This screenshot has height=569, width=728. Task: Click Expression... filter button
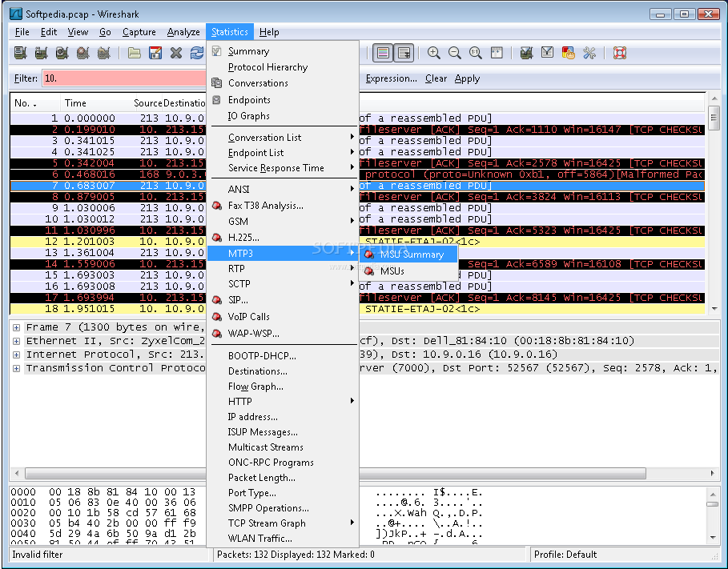coord(391,78)
